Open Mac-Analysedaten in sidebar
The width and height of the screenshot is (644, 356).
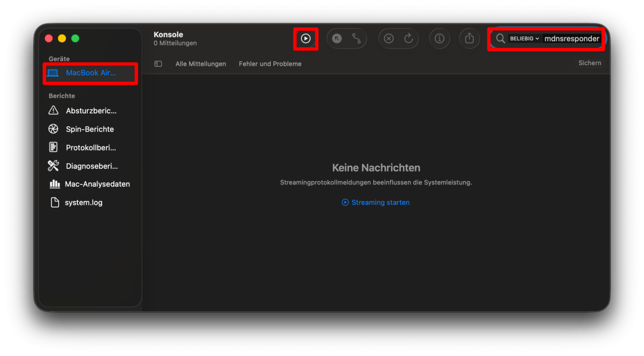click(x=97, y=184)
